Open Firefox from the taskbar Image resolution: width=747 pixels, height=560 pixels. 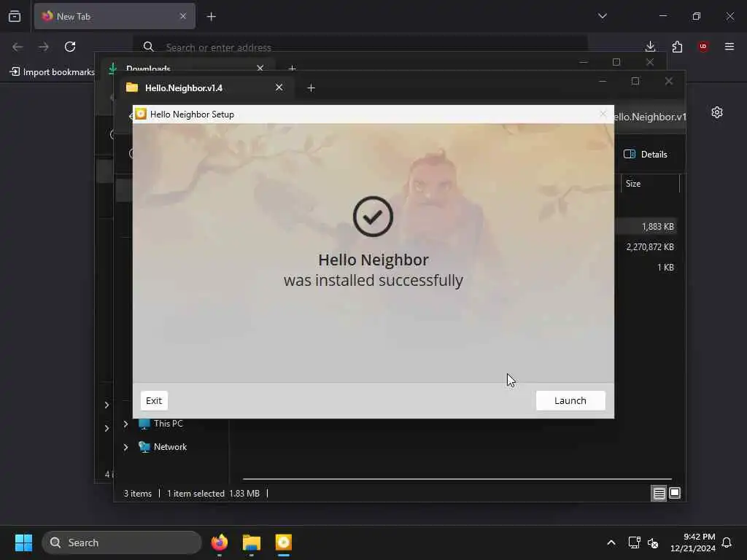[220, 542]
